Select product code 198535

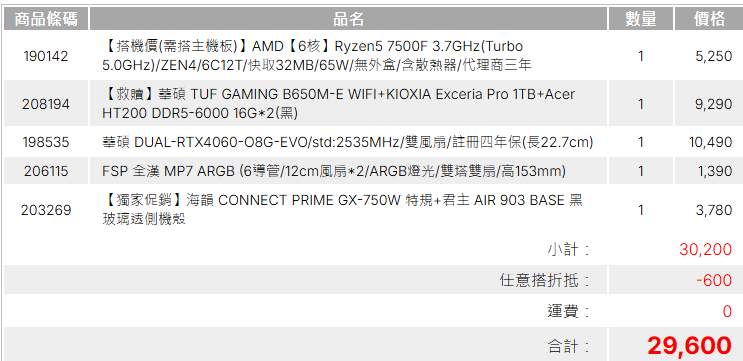pyautogui.click(x=46, y=142)
